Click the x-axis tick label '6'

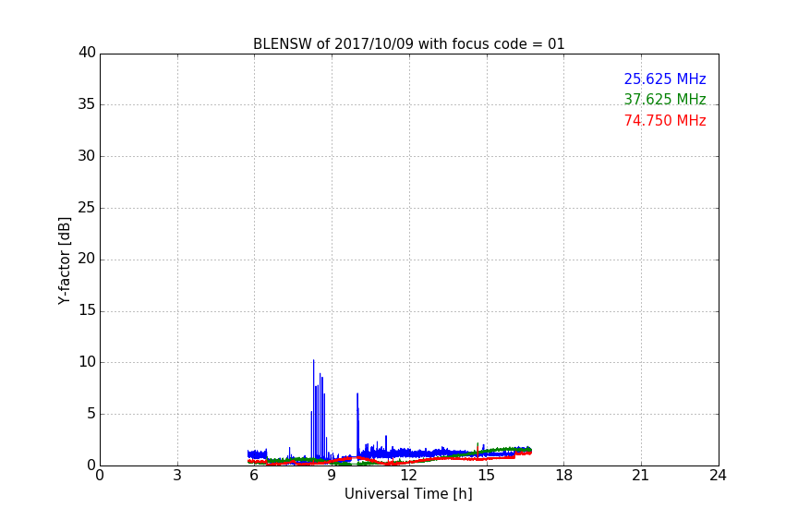coord(254,476)
